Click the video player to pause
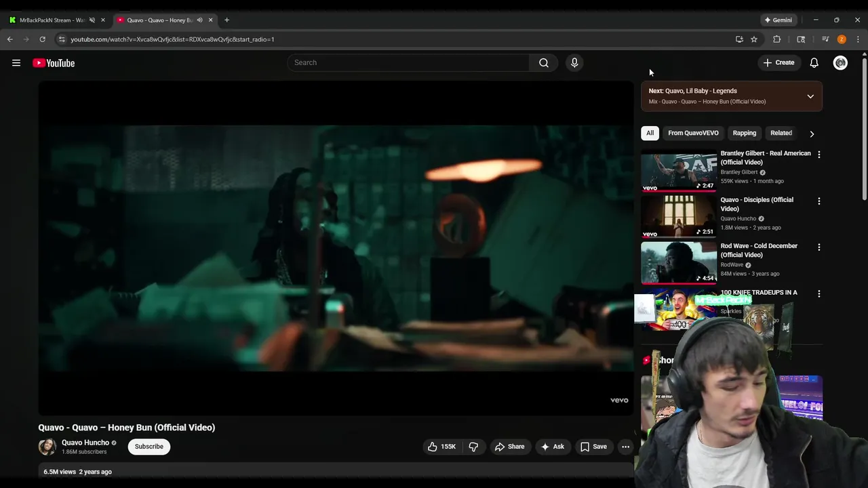The height and width of the screenshot is (488, 868). (336, 248)
